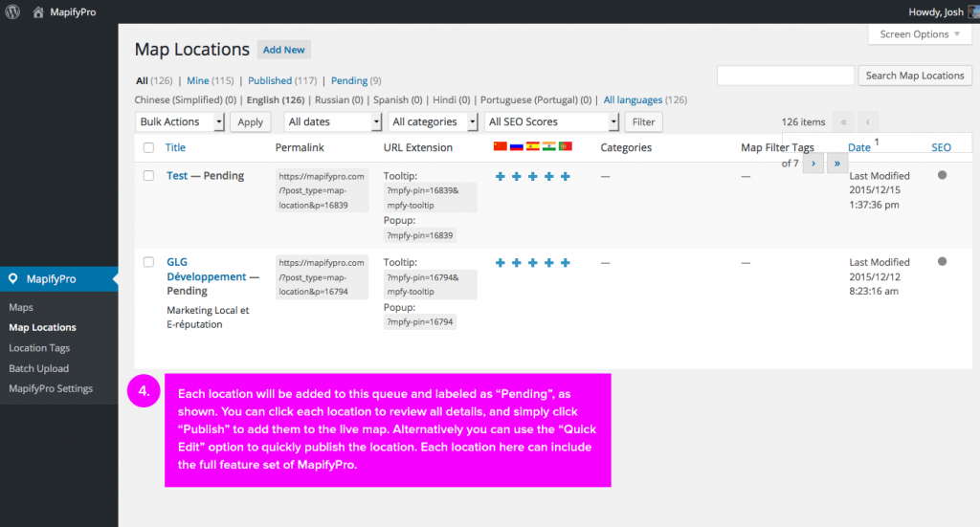The image size is (980, 527).
Task: Check the select-all checkbox in header
Action: pyautogui.click(x=148, y=148)
